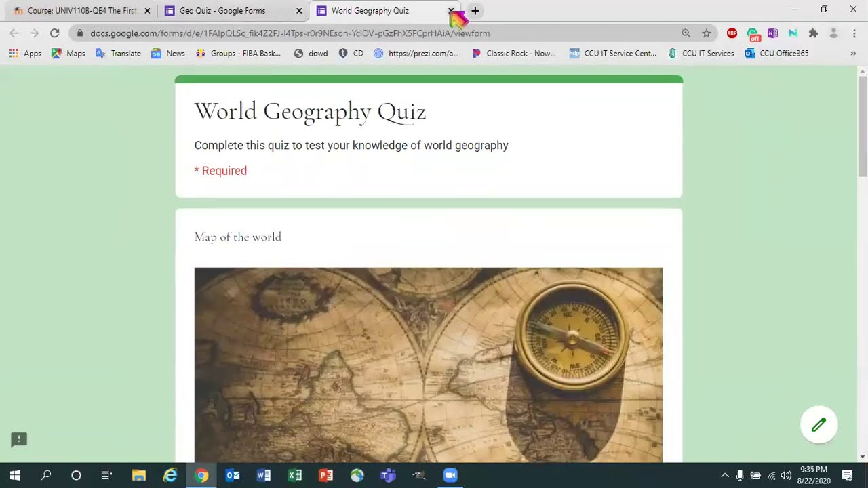Open the CCU Office365 bookmark
Viewport: 868px width, 488px height.
[776, 53]
